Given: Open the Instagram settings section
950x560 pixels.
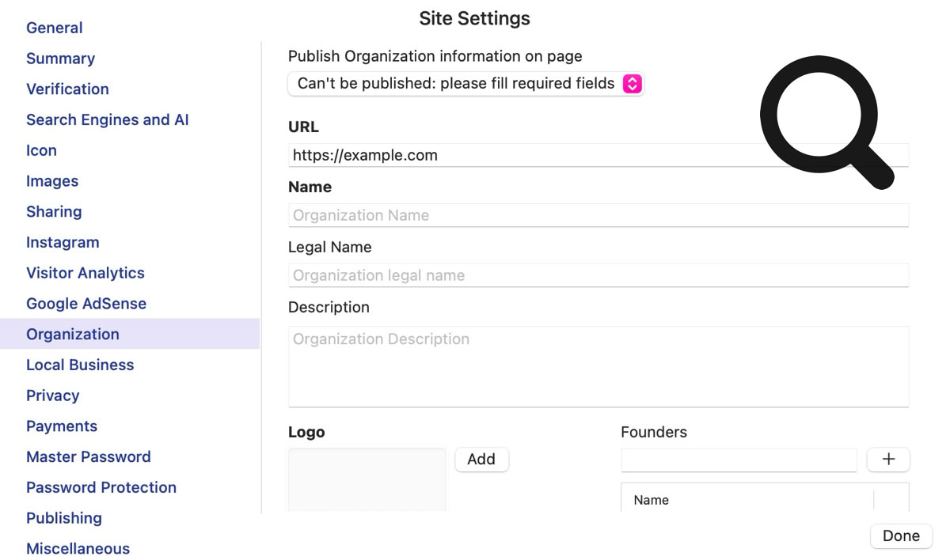Looking at the screenshot, I should pyautogui.click(x=63, y=243).
